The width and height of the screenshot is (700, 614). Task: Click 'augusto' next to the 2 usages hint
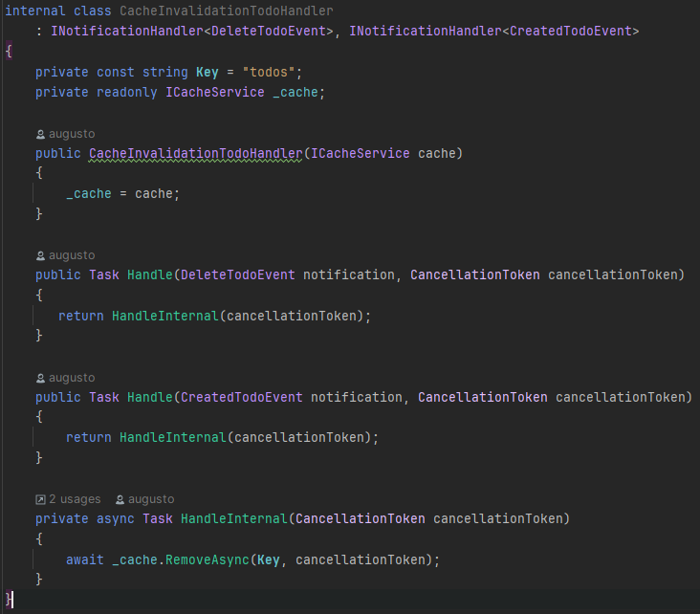coord(152,499)
